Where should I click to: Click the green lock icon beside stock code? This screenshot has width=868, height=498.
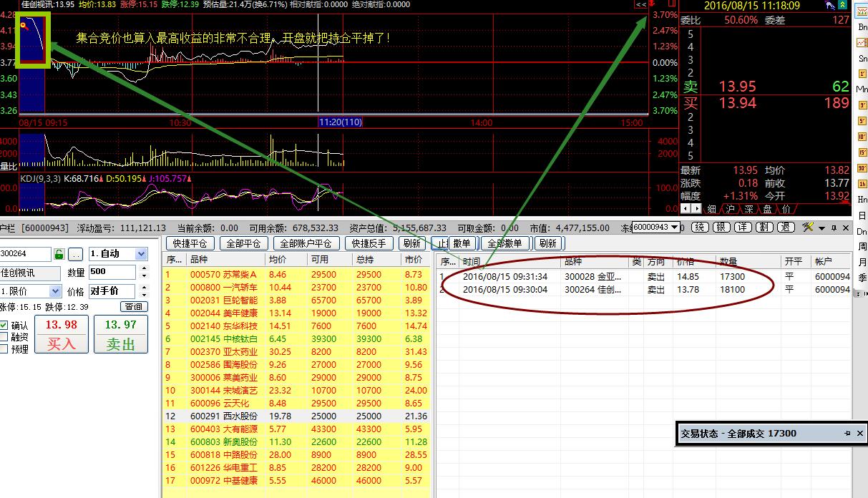(59, 254)
